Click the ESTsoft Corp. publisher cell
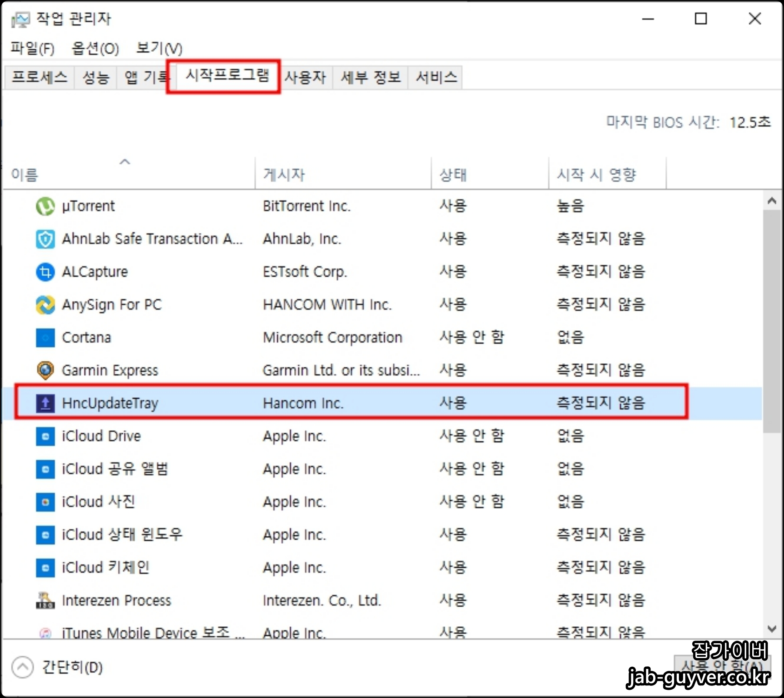The image size is (784, 698). [x=305, y=272]
